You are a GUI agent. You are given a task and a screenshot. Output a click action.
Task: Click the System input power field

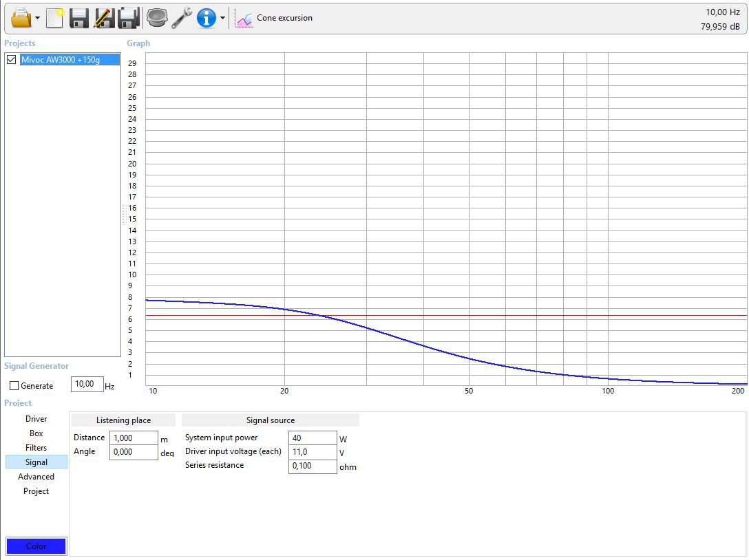(x=313, y=438)
